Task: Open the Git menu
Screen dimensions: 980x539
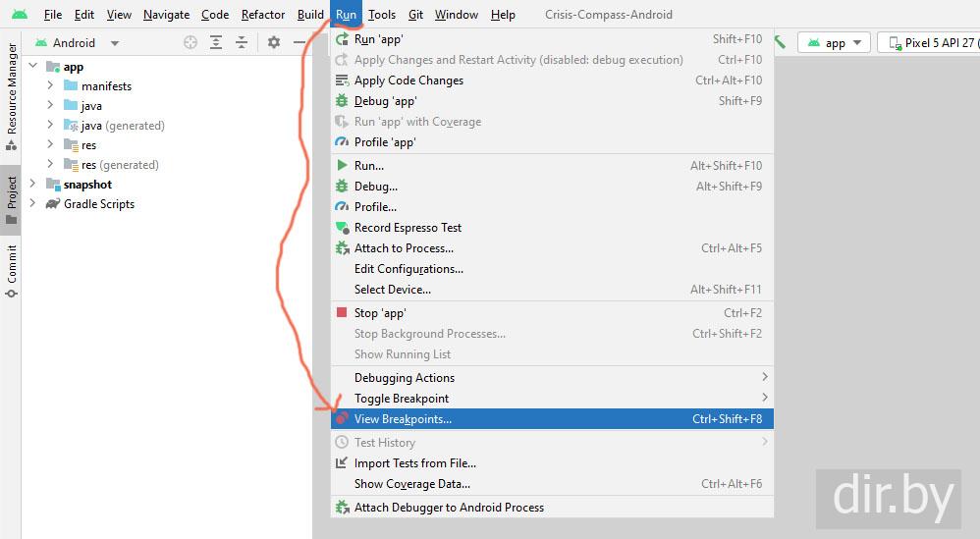Action: pos(415,15)
